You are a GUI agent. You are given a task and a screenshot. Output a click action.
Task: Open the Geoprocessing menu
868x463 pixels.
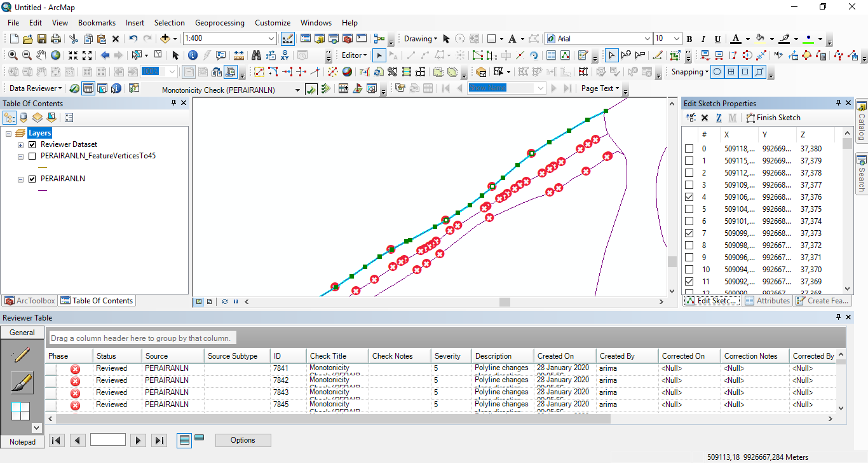(219, 22)
